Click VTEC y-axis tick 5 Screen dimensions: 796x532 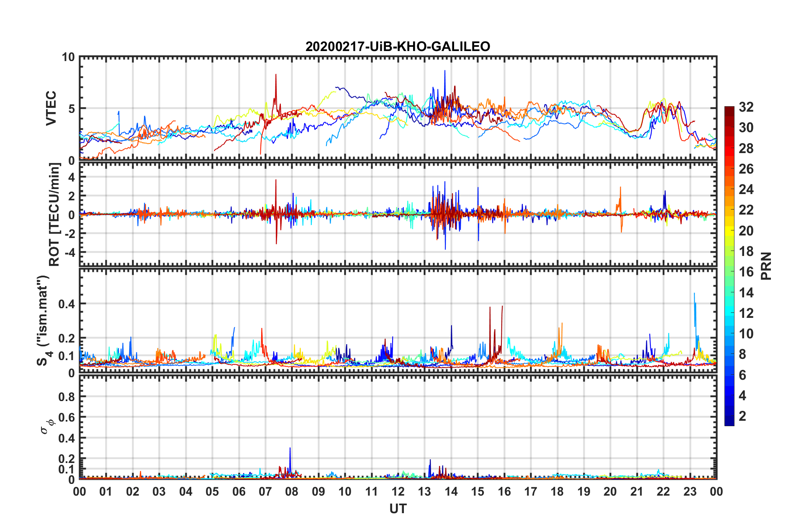pos(72,109)
